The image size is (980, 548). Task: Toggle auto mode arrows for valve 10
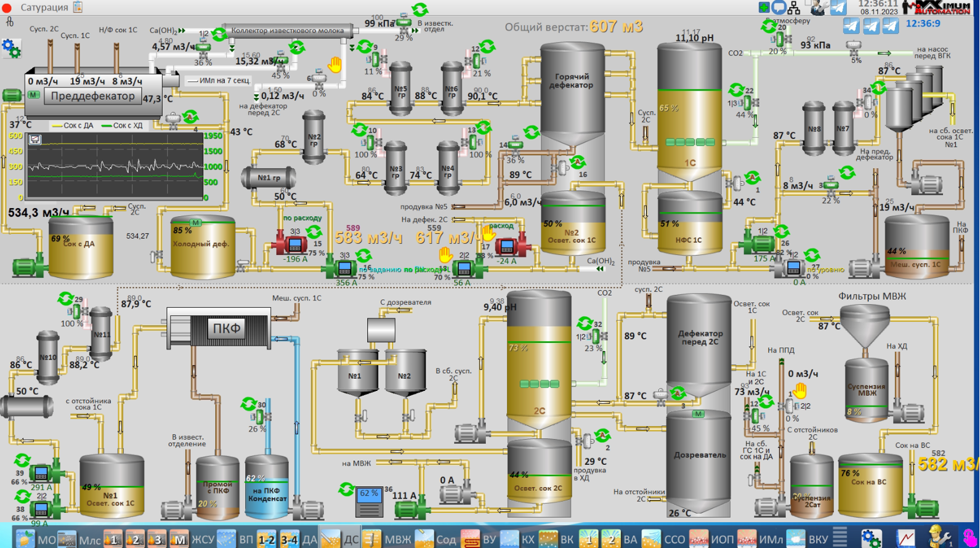coord(359,130)
